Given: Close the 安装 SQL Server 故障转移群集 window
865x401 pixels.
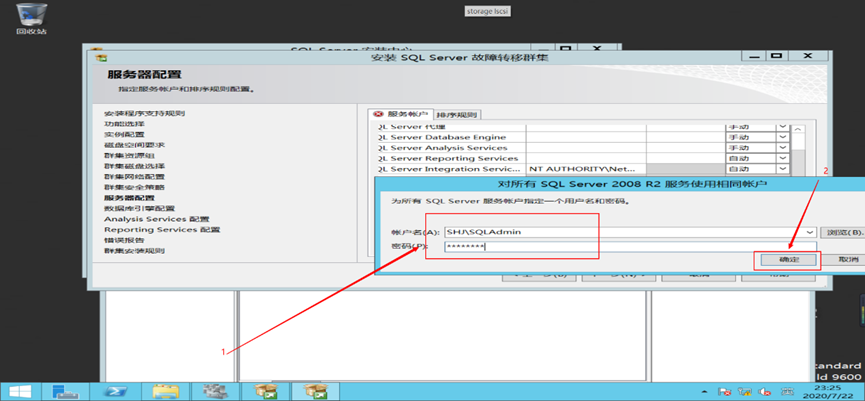Looking at the screenshot, I should 808,57.
